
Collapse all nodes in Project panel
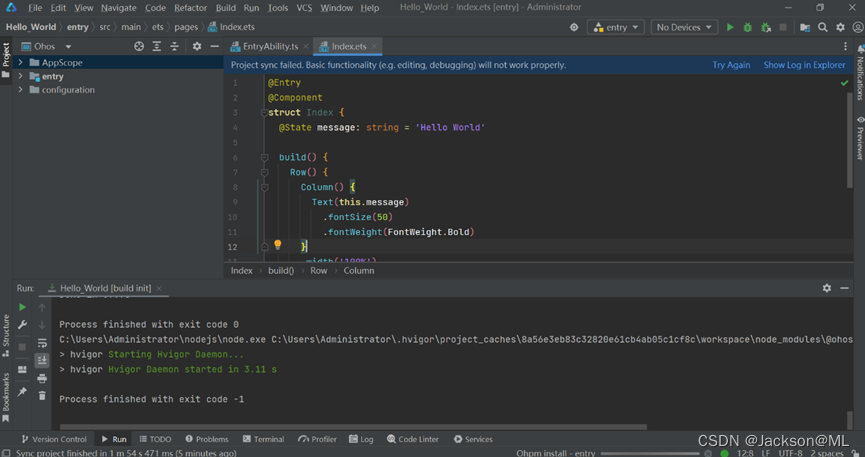pyautogui.click(x=174, y=46)
